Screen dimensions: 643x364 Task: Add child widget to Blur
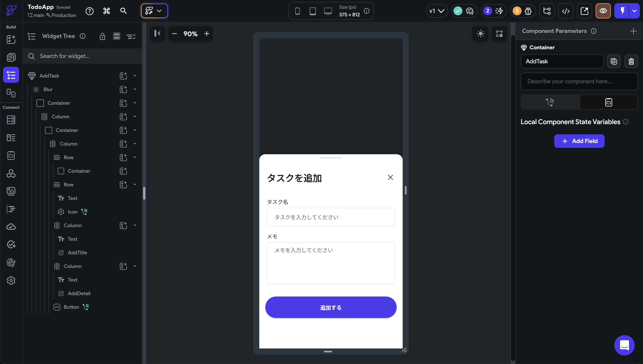coord(123,89)
